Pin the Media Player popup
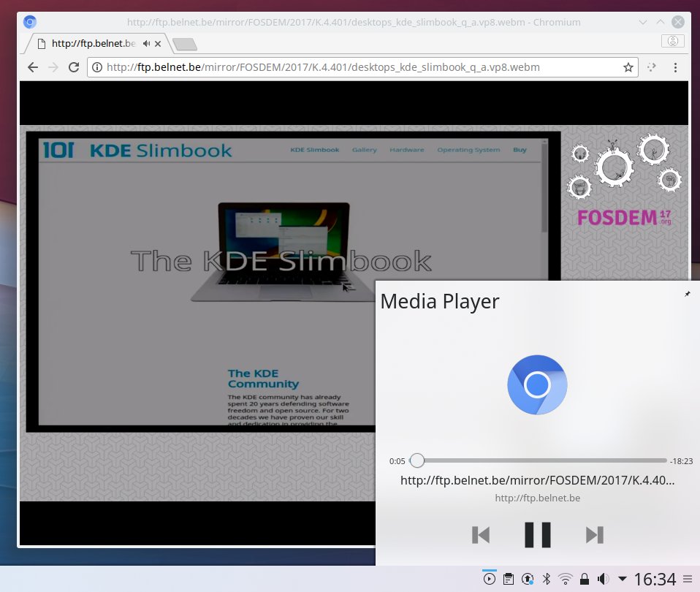 tap(687, 294)
